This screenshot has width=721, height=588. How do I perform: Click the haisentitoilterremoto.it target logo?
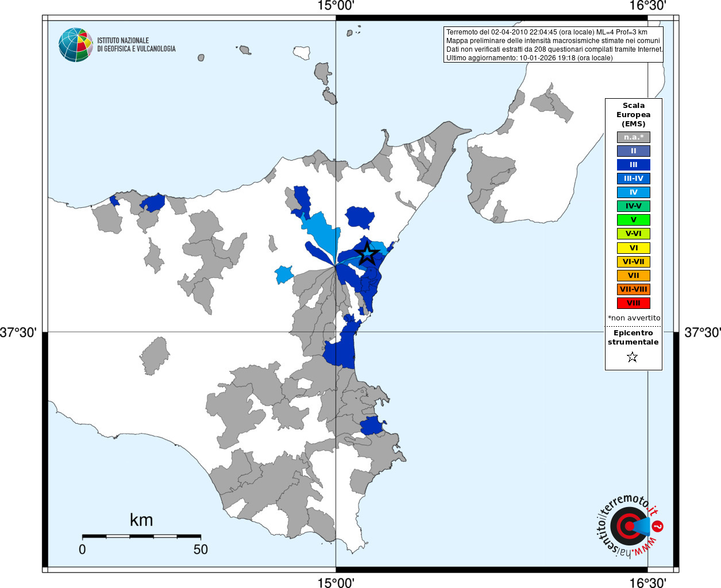click(630, 525)
